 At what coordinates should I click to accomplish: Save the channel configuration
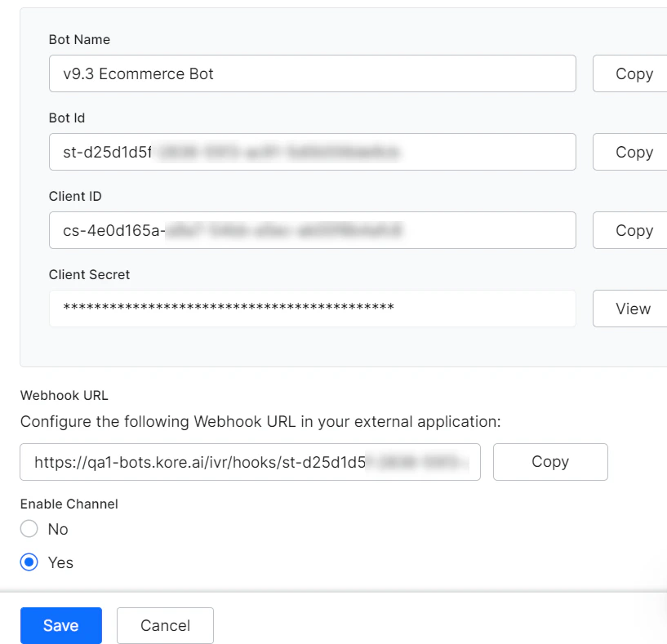point(60,625)
